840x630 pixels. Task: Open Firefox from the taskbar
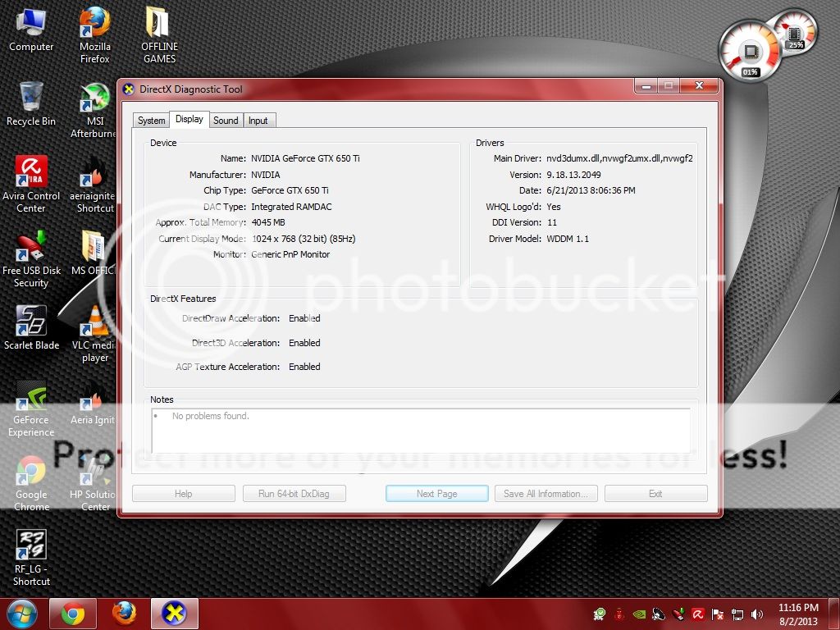(124, 614)
